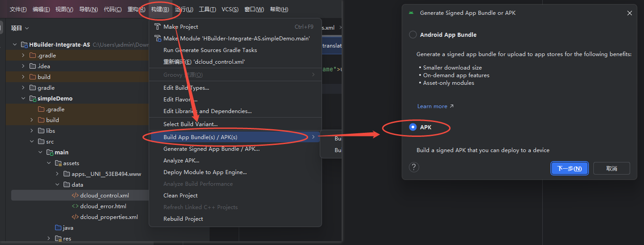The image size is (644, 245).
Task: Choose Clean Project
Action: click(x=235, y=195)
